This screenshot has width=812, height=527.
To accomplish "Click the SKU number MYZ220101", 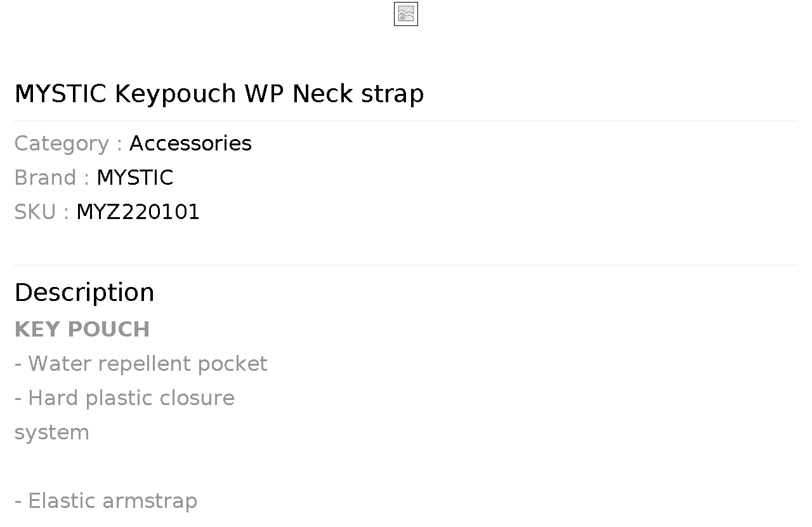I will click(138, 212).
